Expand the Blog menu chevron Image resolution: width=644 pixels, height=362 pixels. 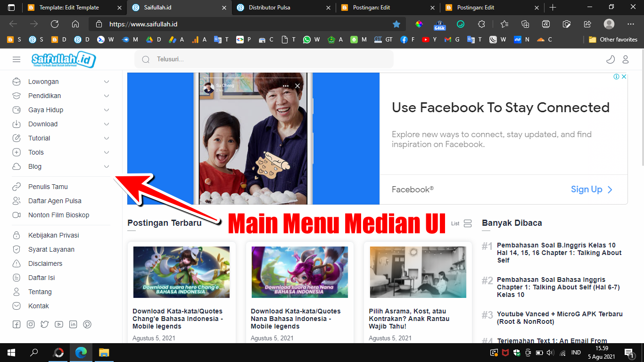tap(107, 166)
